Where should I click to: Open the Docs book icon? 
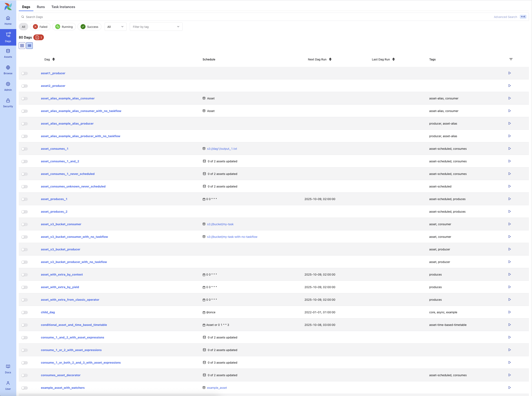8,369
